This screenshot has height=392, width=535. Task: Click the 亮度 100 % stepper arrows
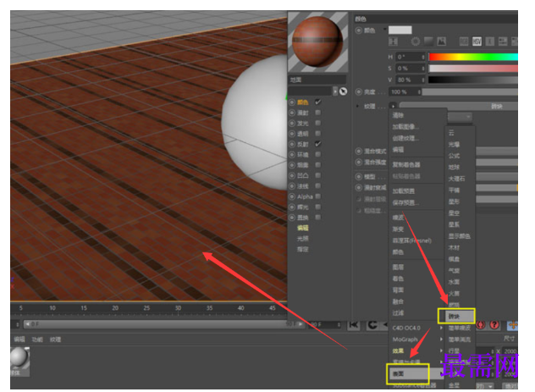pyautogui.click(x=419, y=91)
